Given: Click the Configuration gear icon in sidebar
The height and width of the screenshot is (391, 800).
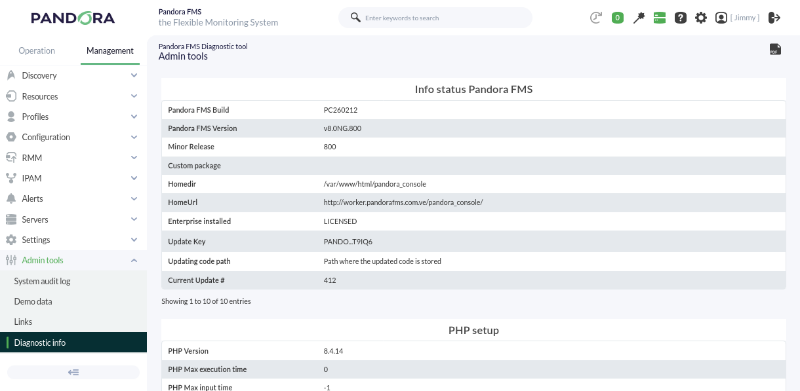Looking at the screenshot, I should [x=11, y=137].
